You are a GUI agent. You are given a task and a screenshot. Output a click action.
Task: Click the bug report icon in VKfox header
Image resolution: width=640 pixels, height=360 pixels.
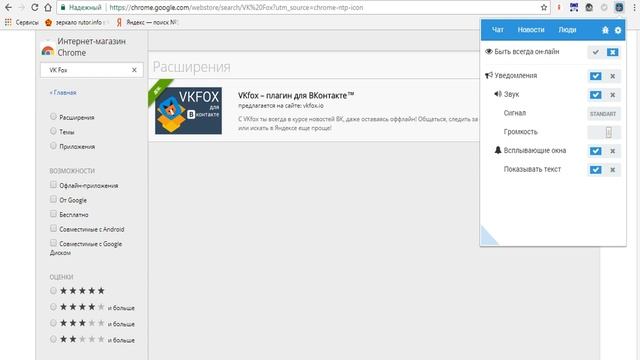(605, 30)
